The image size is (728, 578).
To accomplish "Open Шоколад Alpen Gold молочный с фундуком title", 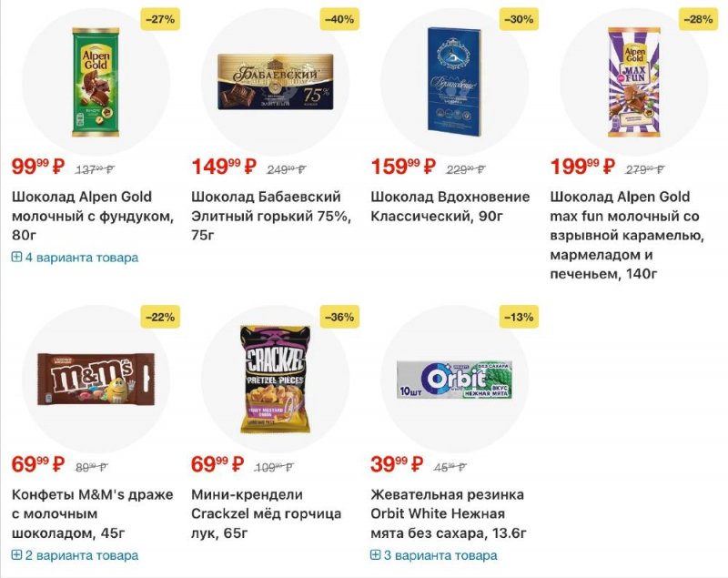I will (x=92, y=216).
